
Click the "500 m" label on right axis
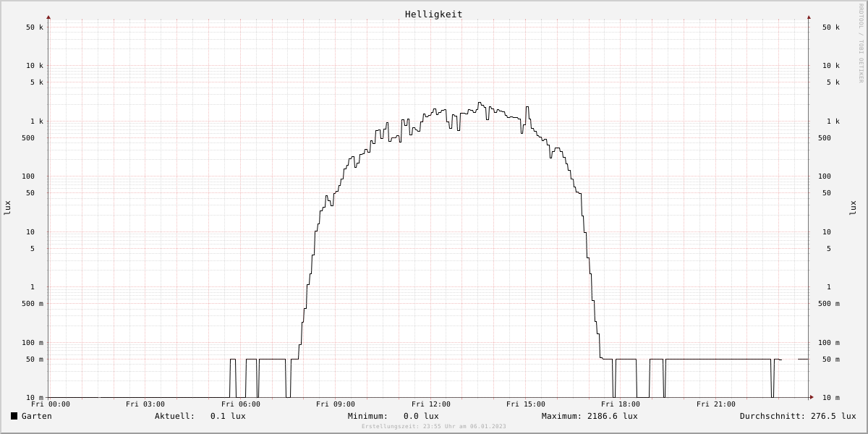coord(829,304)
